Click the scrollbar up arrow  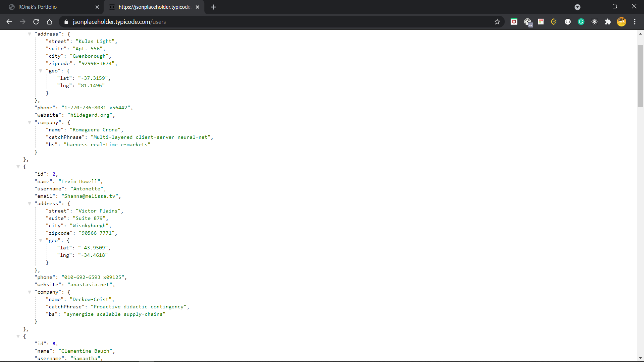(640, 34)
